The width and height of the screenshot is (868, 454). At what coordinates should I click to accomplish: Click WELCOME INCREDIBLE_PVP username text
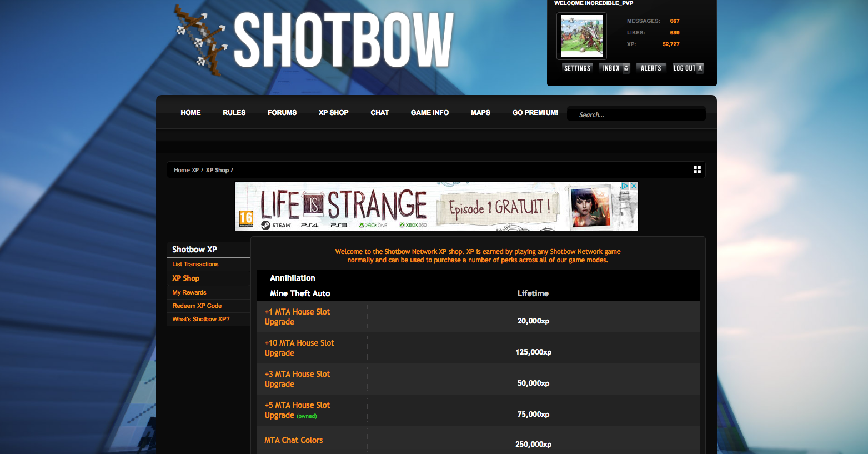pos(594,3)
